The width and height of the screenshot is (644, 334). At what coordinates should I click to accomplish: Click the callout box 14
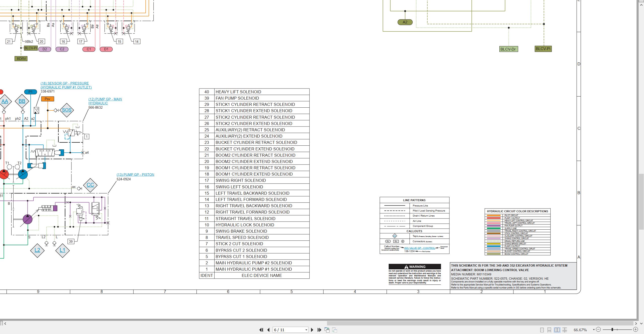click(137, 41)
